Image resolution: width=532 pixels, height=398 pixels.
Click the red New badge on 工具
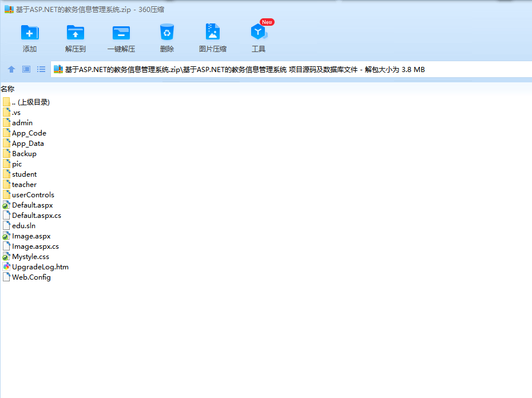(267, 22)
